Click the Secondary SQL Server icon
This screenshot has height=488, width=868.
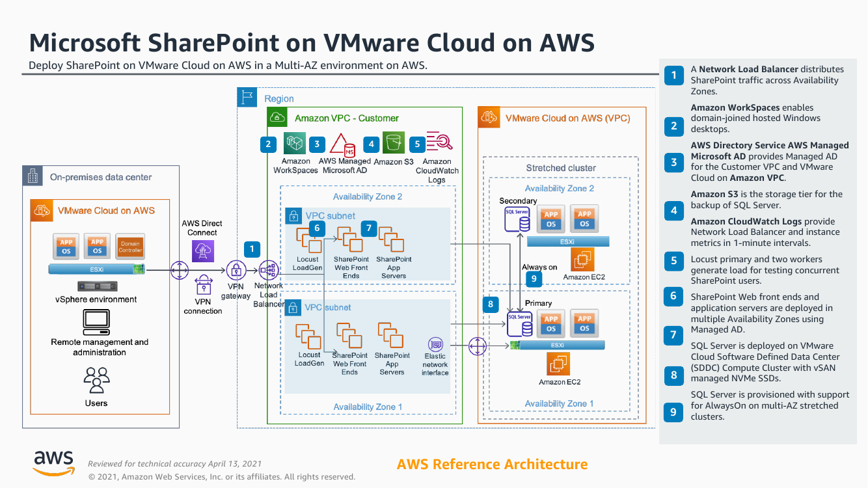pos(518,219)
